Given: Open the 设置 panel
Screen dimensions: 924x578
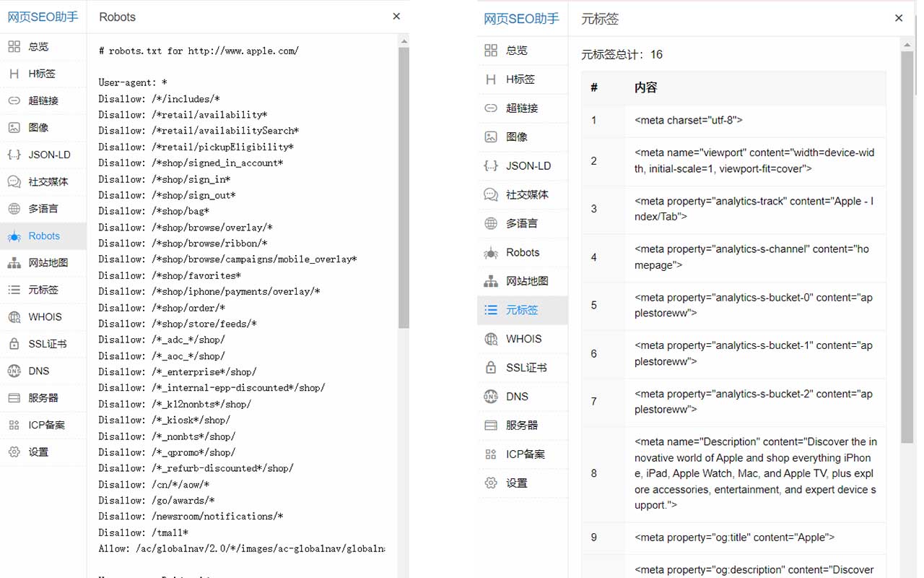Looking at the screenshot, I should point(43,452).
